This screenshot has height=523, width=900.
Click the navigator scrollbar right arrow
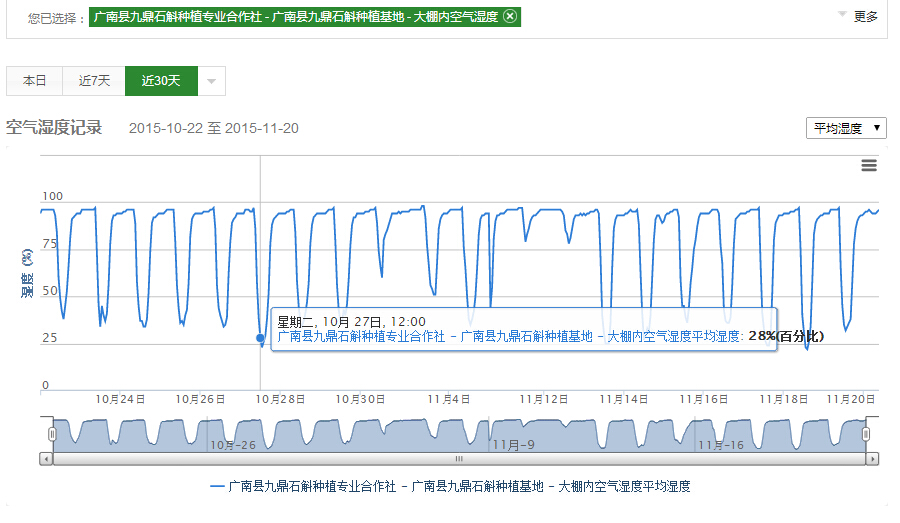873,458
